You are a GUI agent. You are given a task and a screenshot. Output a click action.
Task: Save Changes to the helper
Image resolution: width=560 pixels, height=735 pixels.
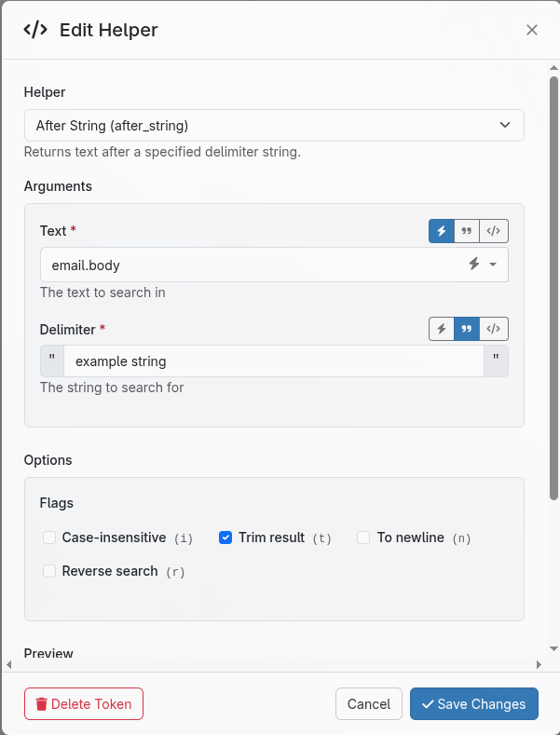click(x=473, y=704)
